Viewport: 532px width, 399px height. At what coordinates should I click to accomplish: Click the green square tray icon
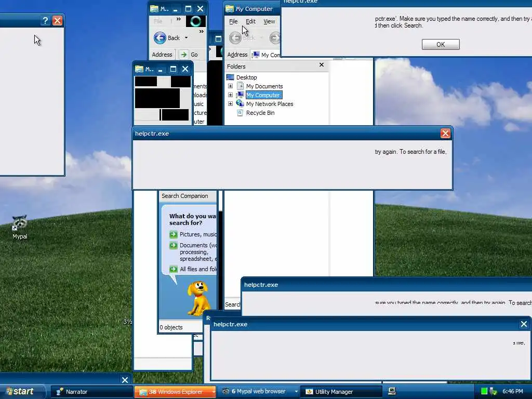[x=484, y=391]
